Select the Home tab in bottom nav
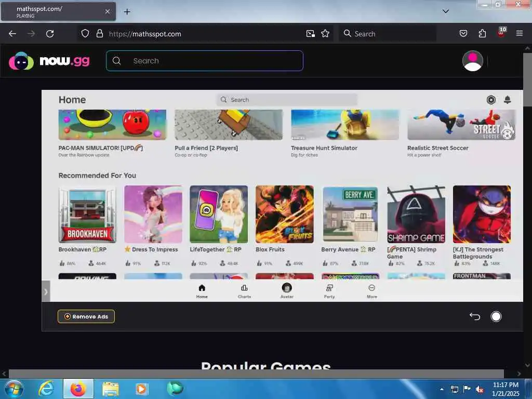 (x=202, y=291)
